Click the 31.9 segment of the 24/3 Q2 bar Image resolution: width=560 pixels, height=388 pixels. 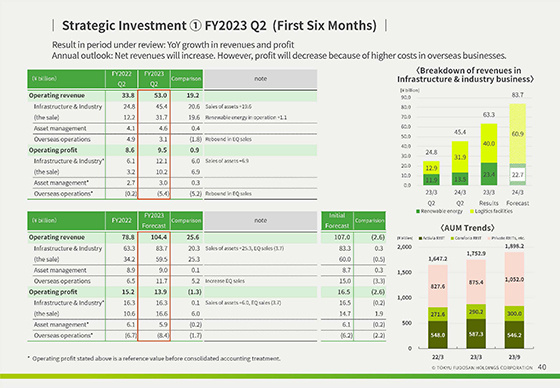coord(460,157)
